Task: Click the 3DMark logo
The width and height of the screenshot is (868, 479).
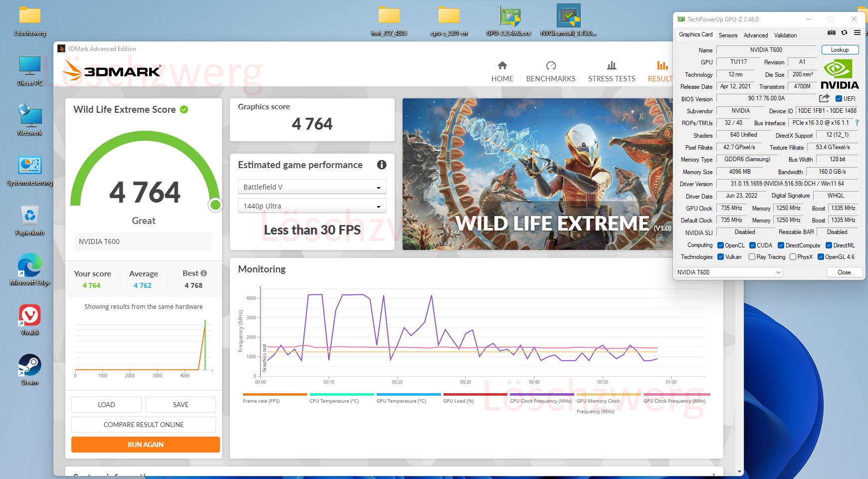Action: click(112, 71)
